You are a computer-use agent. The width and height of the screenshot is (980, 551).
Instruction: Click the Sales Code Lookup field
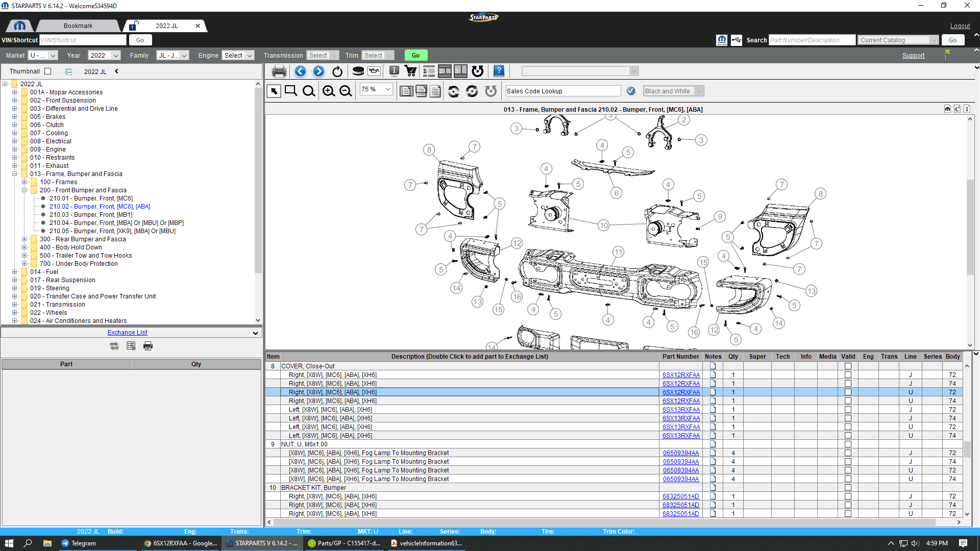tap(563, 91)
